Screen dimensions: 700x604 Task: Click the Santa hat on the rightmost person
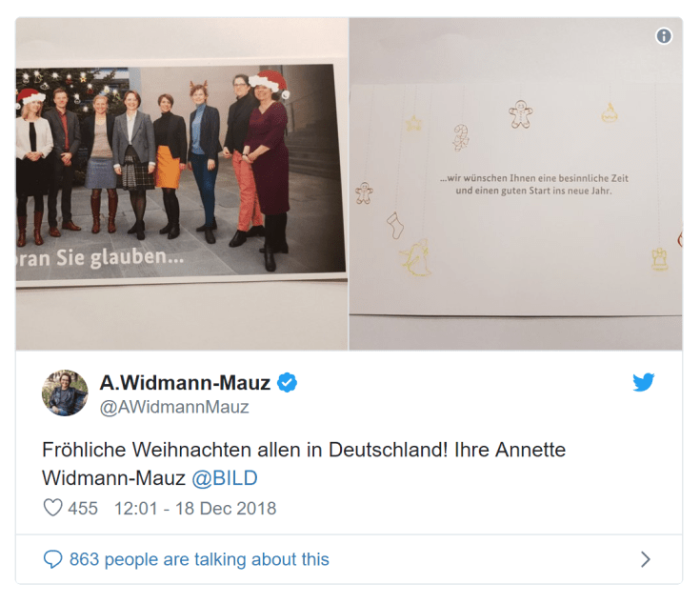click(269, 83)
